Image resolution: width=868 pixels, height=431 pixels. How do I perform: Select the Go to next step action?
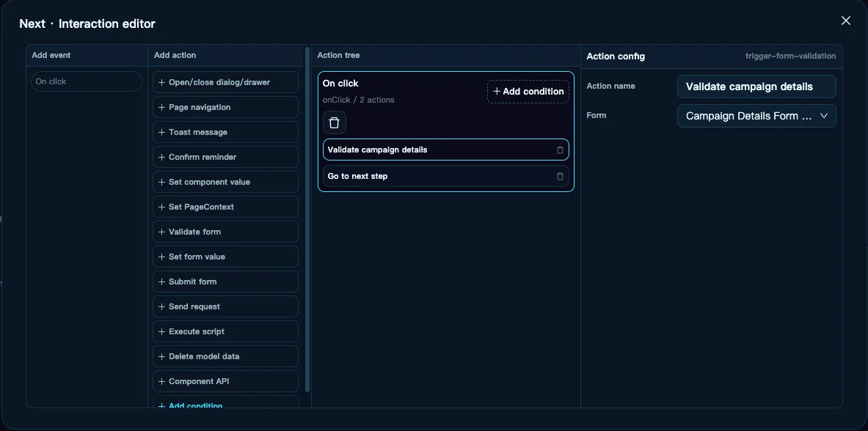(445, 177)
